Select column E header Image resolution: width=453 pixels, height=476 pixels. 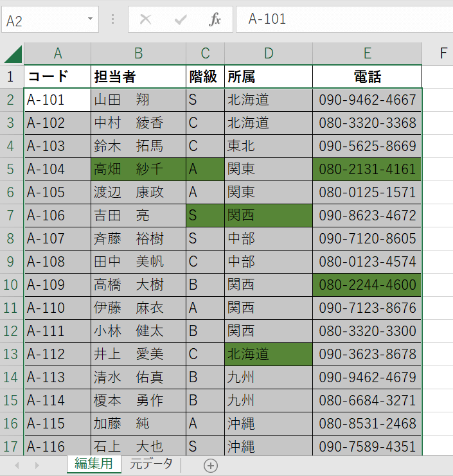point(367,53)
